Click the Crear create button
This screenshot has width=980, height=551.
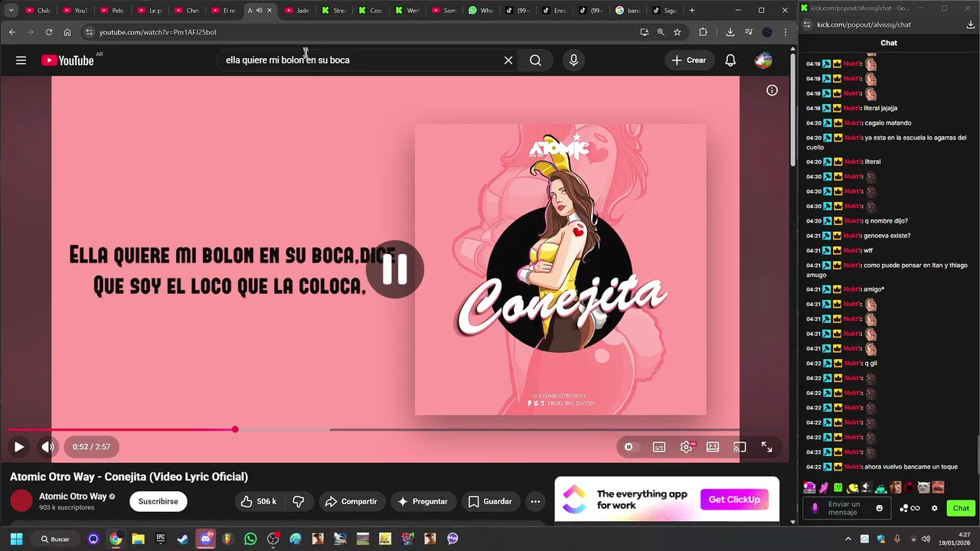tap(689, 60)
